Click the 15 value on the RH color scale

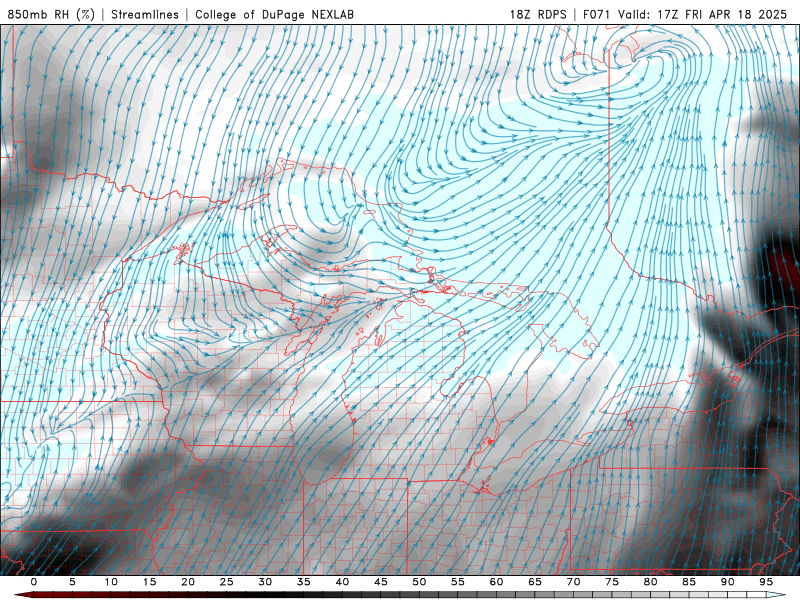point(149,582)
